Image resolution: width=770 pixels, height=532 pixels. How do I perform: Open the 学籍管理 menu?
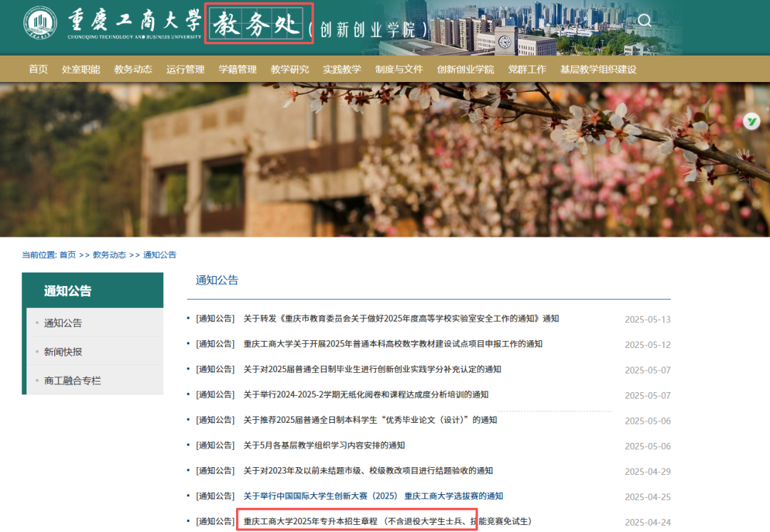pyautogui.click(x=237, y=69)
